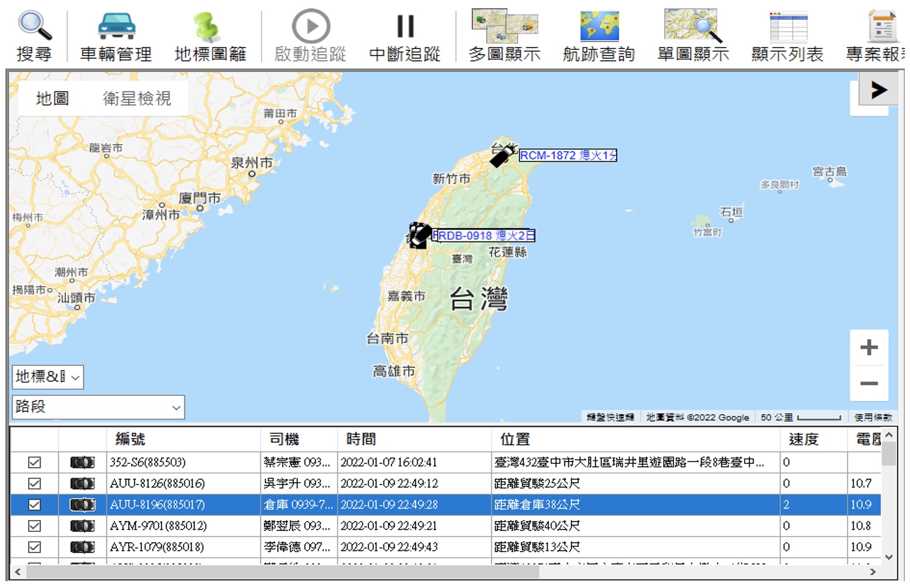Screen dimensions: 910x588
Task: Click the table's horizontal scrollbar thumb
Action: coord(283,571)
